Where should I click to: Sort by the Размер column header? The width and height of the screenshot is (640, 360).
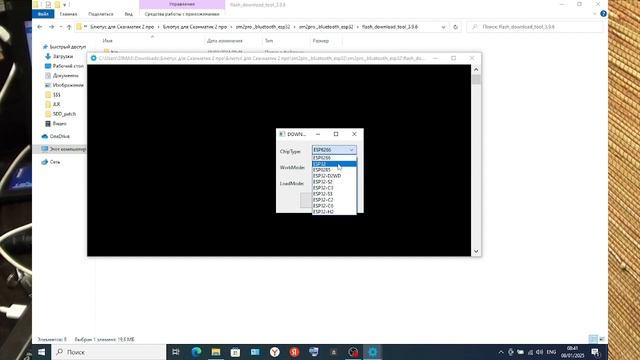(321, 41)
